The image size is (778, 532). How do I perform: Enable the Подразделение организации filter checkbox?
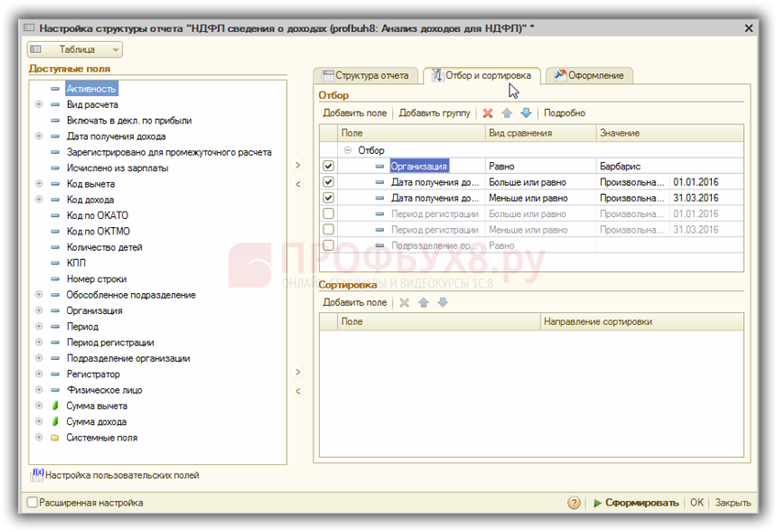(x=328, y=245)
